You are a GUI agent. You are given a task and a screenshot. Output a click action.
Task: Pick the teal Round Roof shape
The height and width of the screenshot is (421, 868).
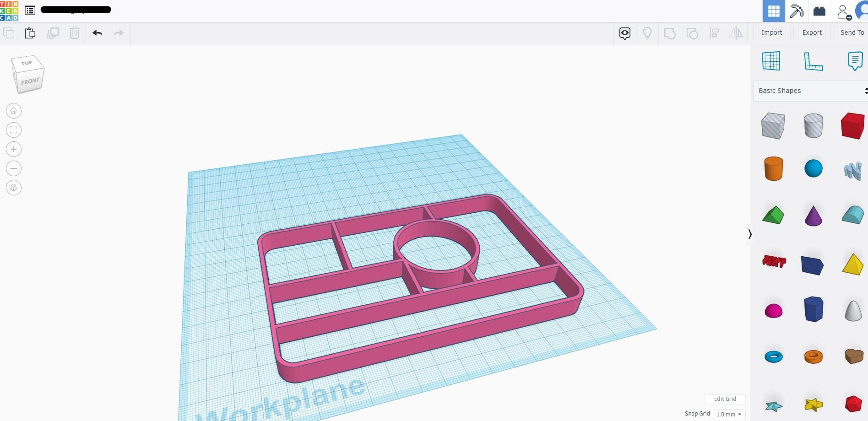pos(853,215)
